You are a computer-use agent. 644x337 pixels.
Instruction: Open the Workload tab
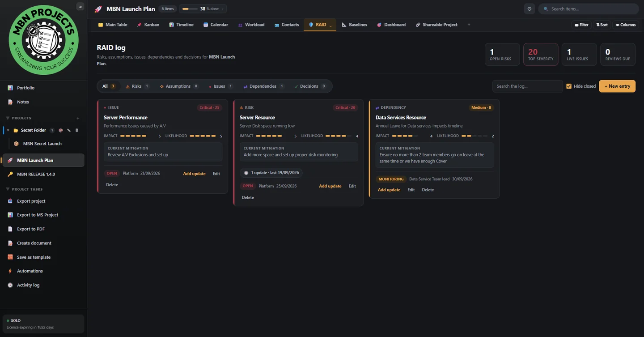point(251,25)
